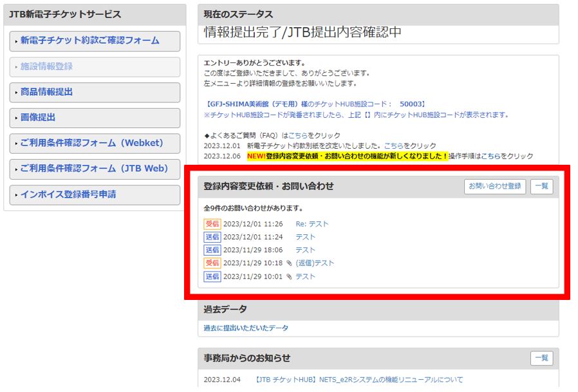Screen dimensions: 578x392
Task: Click attachment icon on 2023/11/29 10:01 message
Action: [290, 277]
